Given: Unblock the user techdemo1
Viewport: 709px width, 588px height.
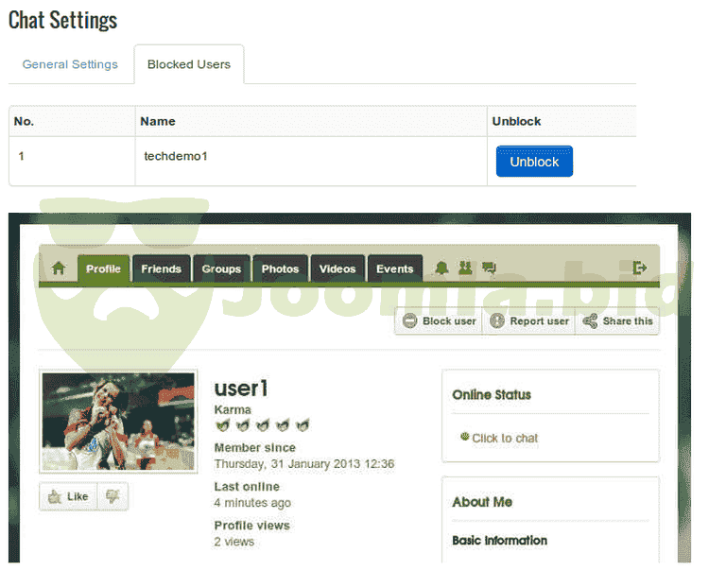Looking at the screenshot, I should coord(534,162).
